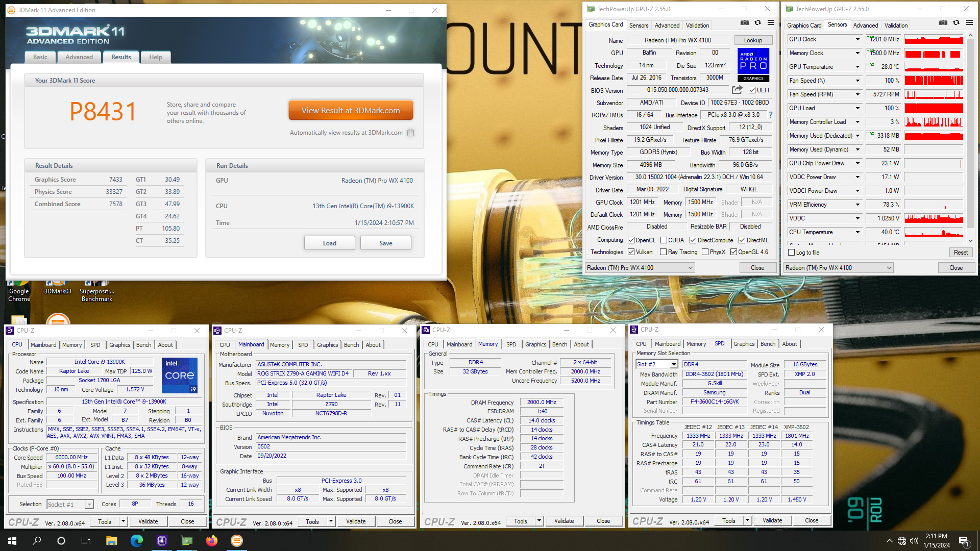
Task: Toggle the Vulkan checkbox
Action: click(631, 252)
